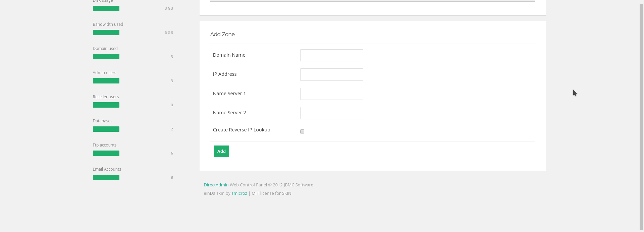
Task: Click the Create Reverse IP Lookup label
Action: pos(241,130)
